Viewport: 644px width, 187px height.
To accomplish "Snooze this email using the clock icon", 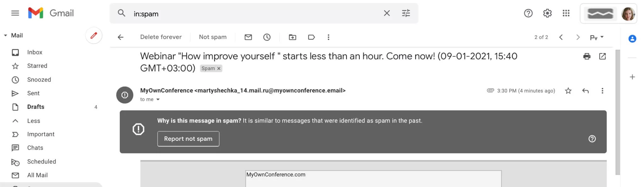I will (x=267, y=37).
